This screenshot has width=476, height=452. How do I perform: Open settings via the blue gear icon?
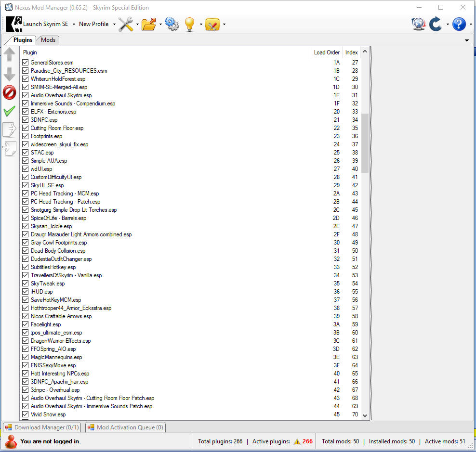click(172, 24)
